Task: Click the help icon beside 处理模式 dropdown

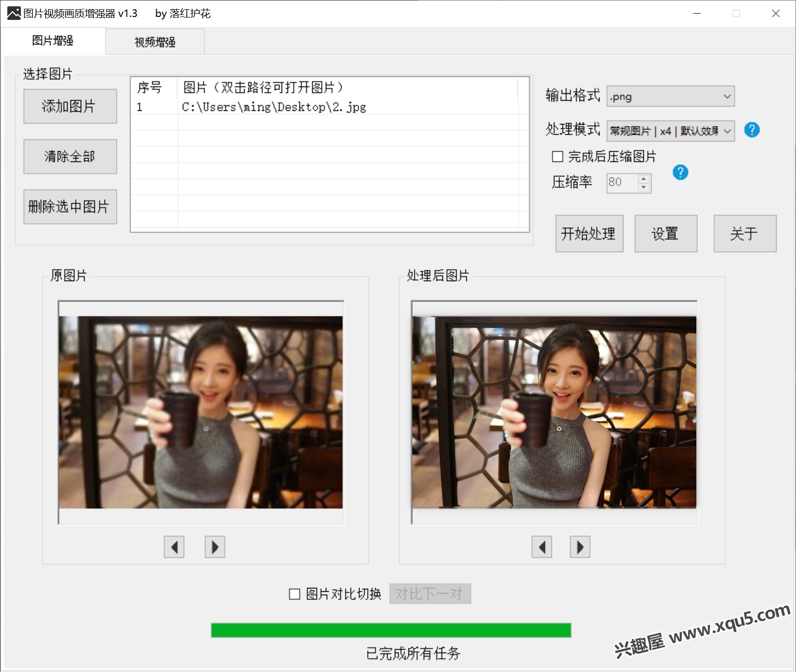Action: (x=751, y=130)
